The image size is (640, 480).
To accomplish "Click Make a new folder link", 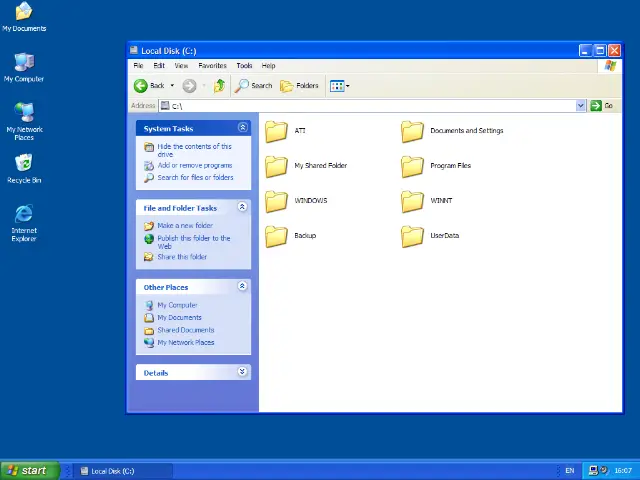I will point(185,226).
